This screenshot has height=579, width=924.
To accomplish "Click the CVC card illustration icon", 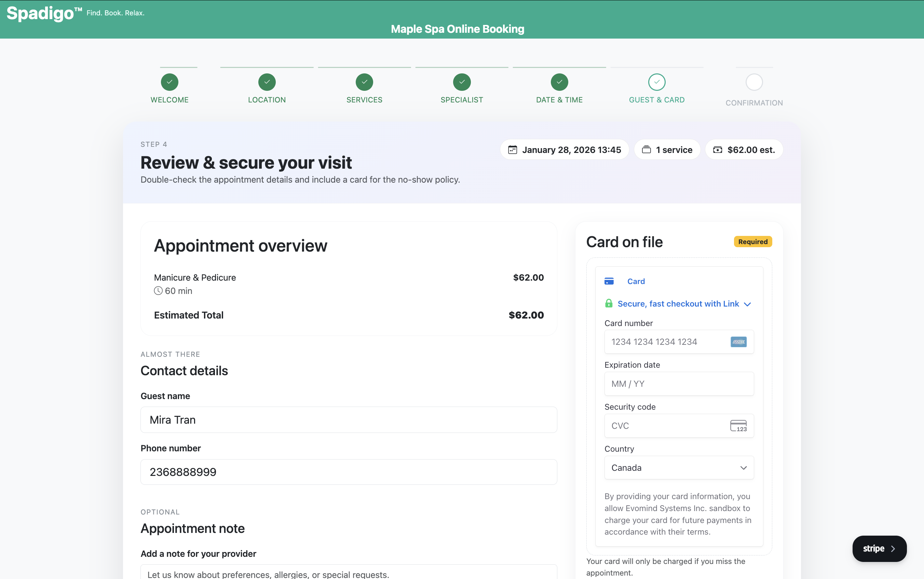I will [x=738, y=425].
